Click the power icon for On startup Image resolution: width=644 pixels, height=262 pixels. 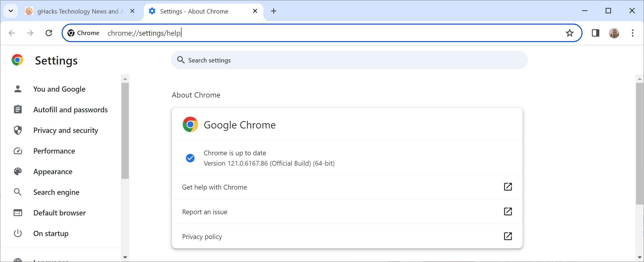[18, 233]
